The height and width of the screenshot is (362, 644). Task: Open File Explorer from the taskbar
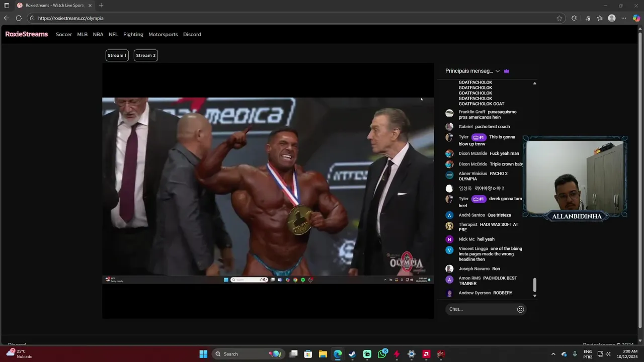point(323,354)
